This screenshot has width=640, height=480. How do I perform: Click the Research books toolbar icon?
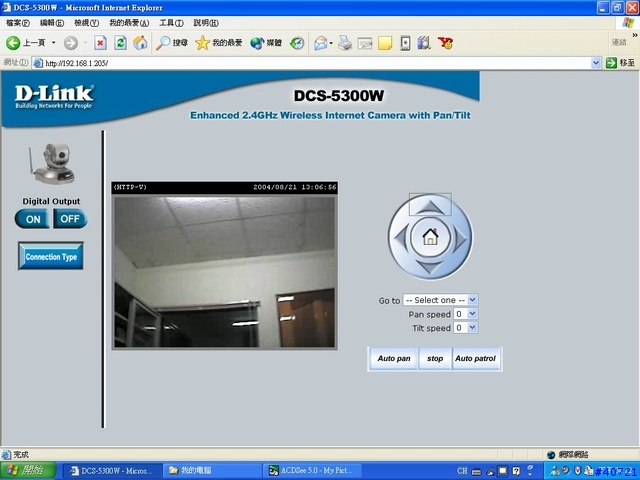[424, 42]
